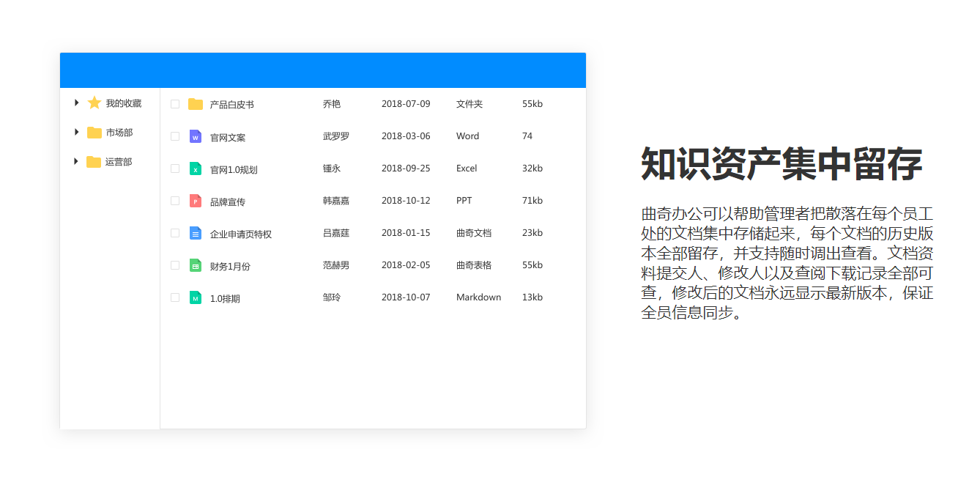The image size is (980, 496).
Task: Select 运营部 in the sidebar
Action: (x=119, y=162)
